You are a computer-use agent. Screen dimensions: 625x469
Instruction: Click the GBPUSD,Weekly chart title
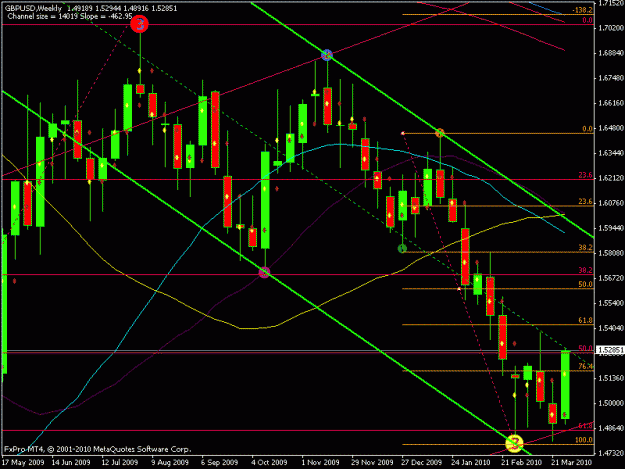click(33, 8)
